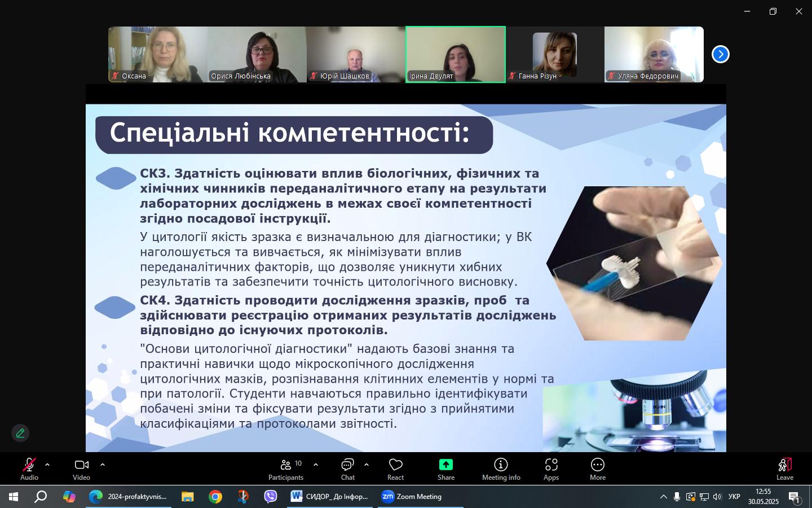The width and height of the screenshot is (812, 508).
Task: Open clock and calendar 12:55
Action: [x=763, y=497]
